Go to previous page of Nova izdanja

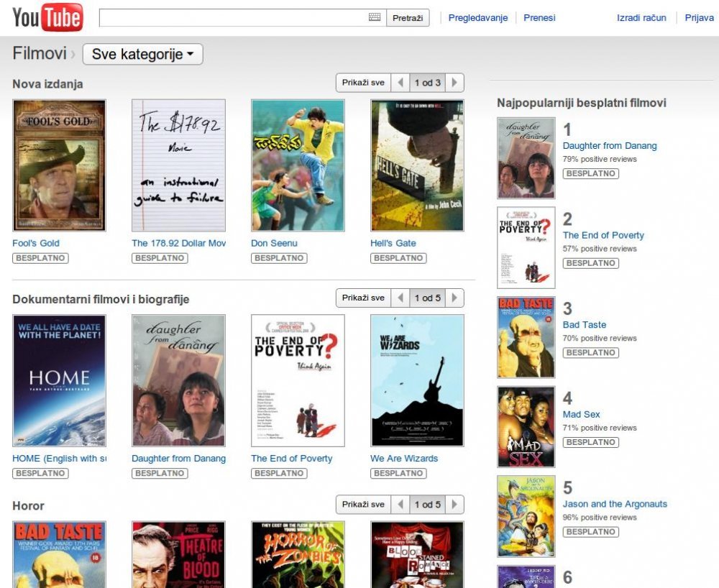pos(400,83)
